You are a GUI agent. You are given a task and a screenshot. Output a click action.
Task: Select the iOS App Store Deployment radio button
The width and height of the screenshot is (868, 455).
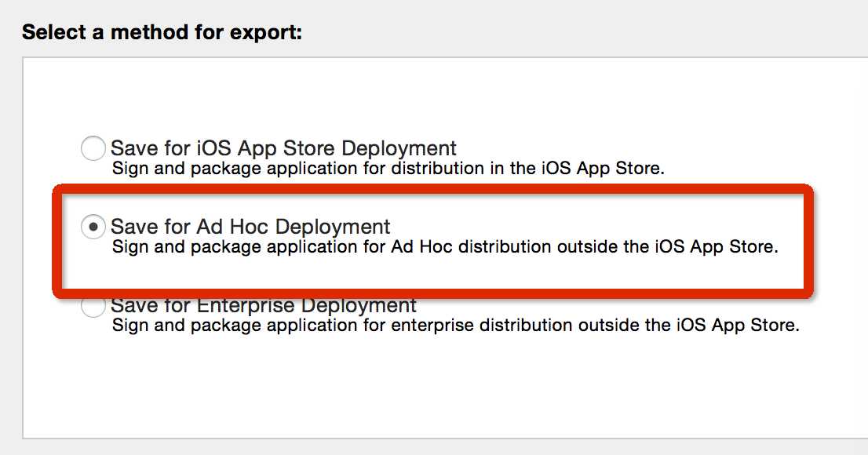[x=93, y=148]
